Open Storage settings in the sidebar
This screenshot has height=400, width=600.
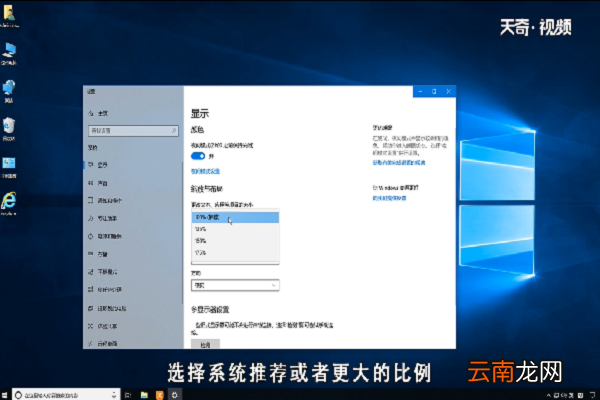coord(133,254)
